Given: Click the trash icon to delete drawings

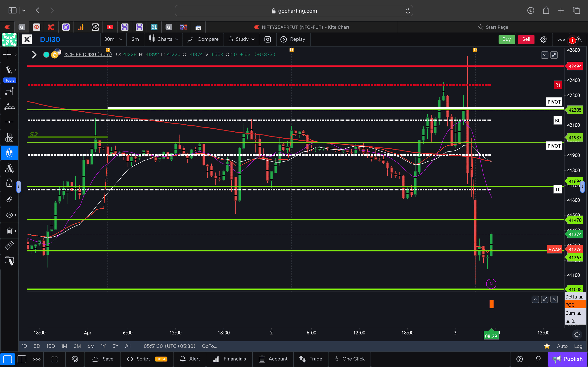Looking at the screenshot, I should coord(9,231).
